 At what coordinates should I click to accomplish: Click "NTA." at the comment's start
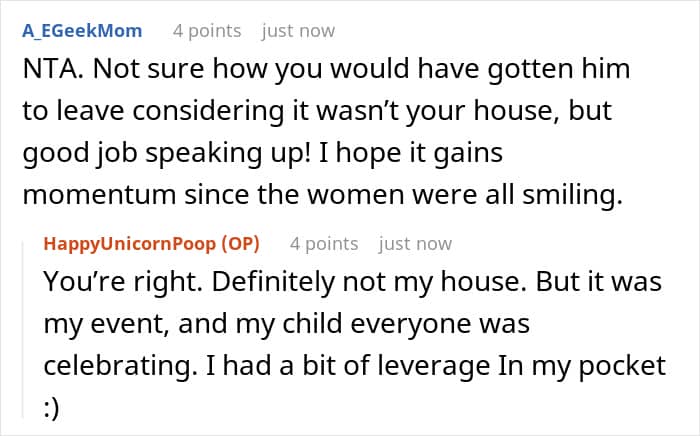click(50, 72)
